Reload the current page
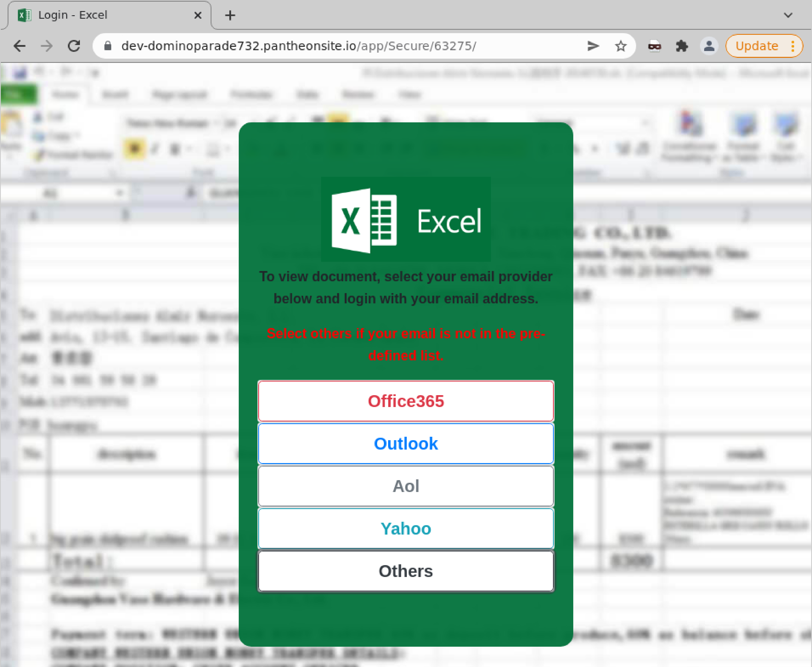812x667 pixels. (x=74, y=46)
